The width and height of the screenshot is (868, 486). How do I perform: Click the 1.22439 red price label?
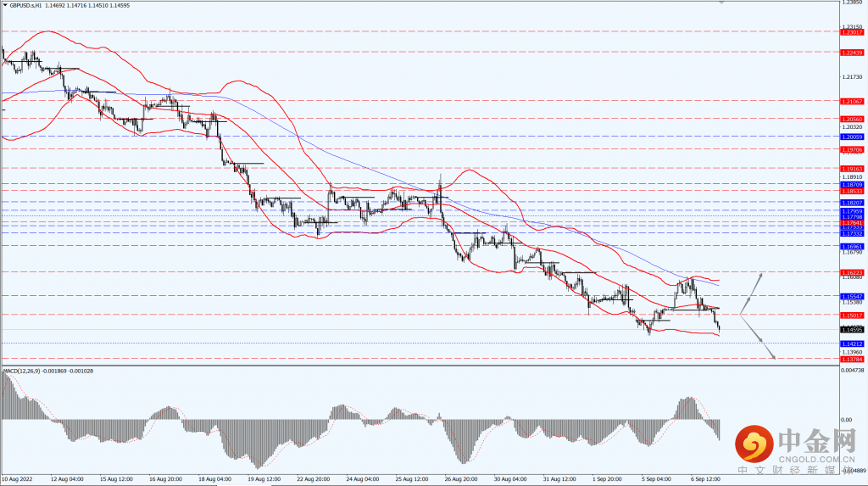(851, 53)
